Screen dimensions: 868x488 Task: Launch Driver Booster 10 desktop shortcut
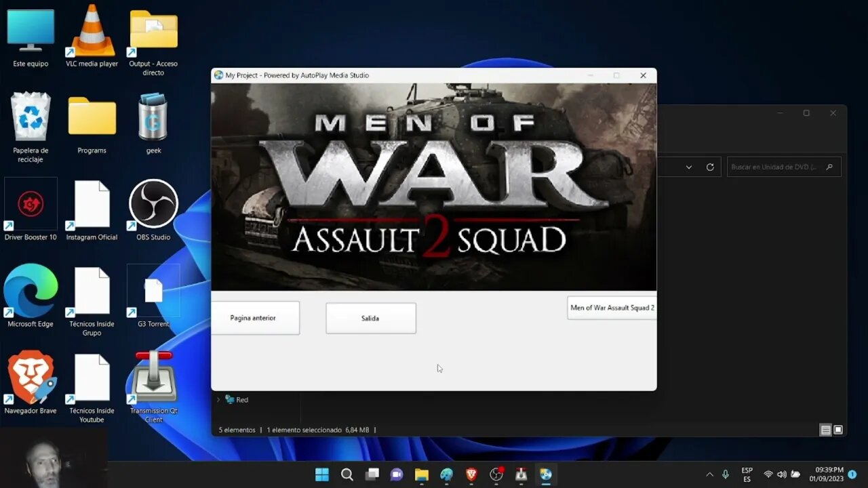(31, 210)
